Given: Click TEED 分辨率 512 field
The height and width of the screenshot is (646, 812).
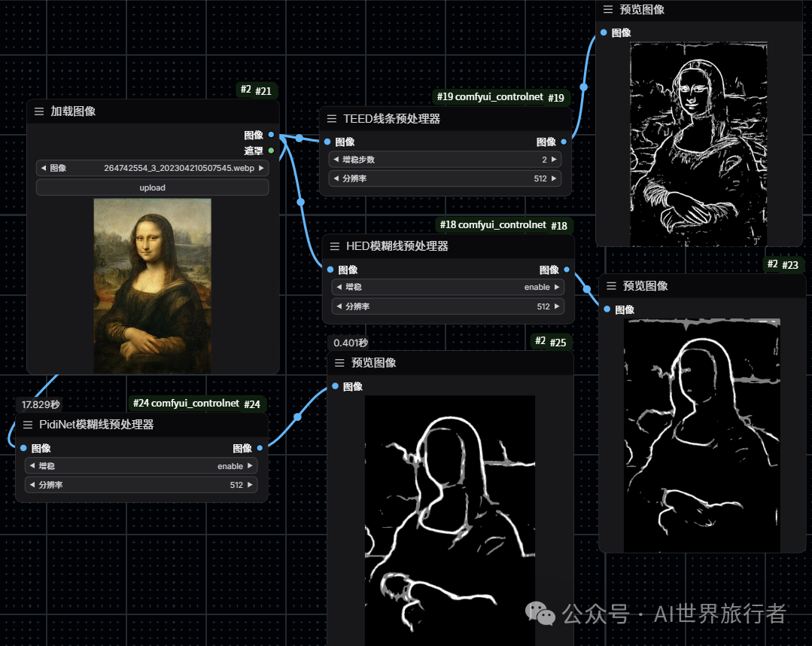Looking at the screenshot, I should click(445, 178).
